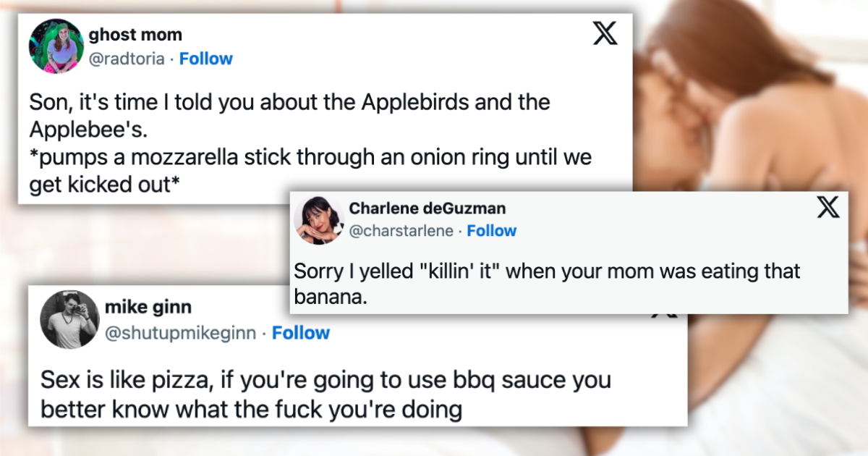Open the @charstarlene handle
This screenshot has height=456, width=868.
coord(401,231)
